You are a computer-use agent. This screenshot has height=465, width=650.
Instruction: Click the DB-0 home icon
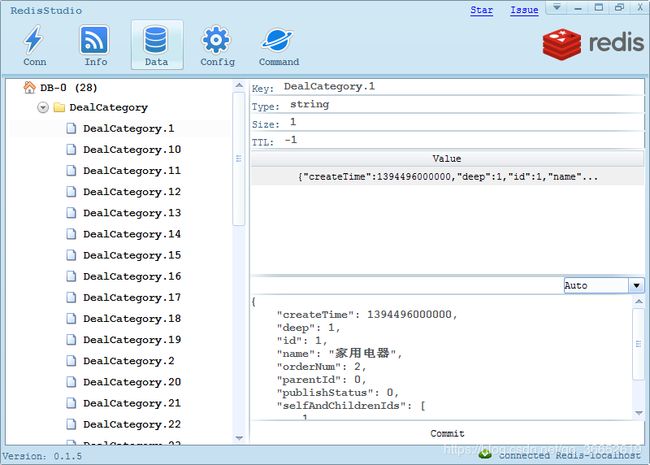(29, 87)
